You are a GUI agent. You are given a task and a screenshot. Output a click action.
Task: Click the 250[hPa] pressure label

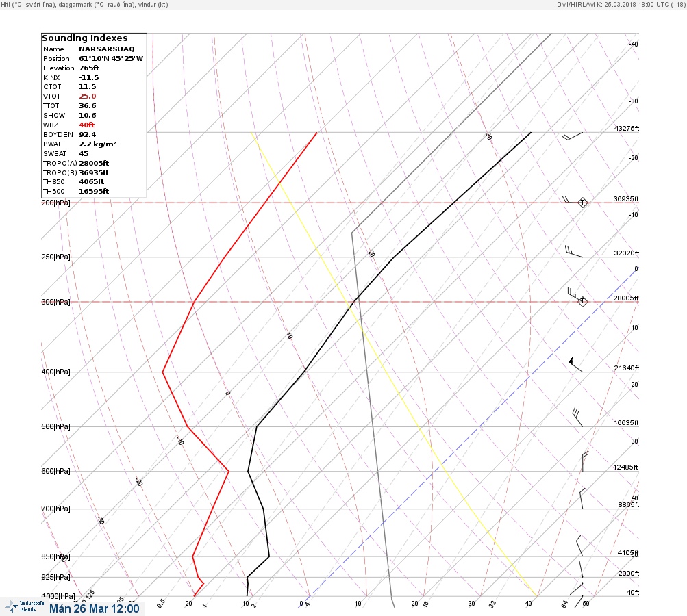(x=55, y=257)
